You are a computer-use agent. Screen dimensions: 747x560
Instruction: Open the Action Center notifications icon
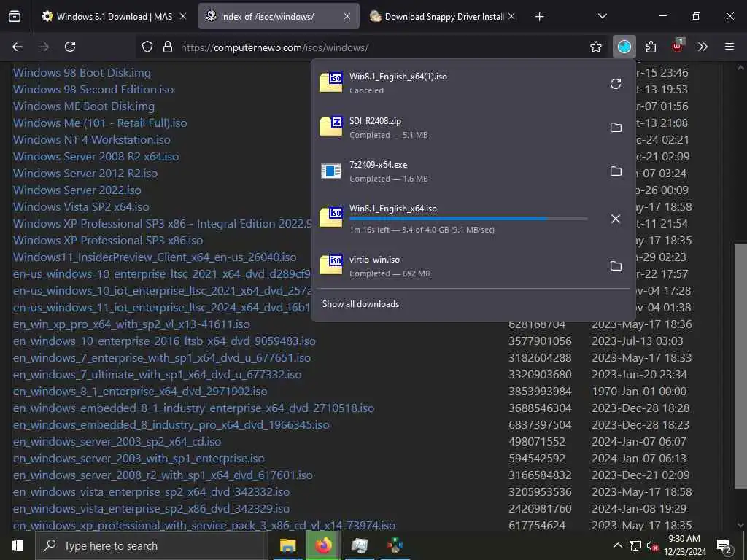coord(724,545)
